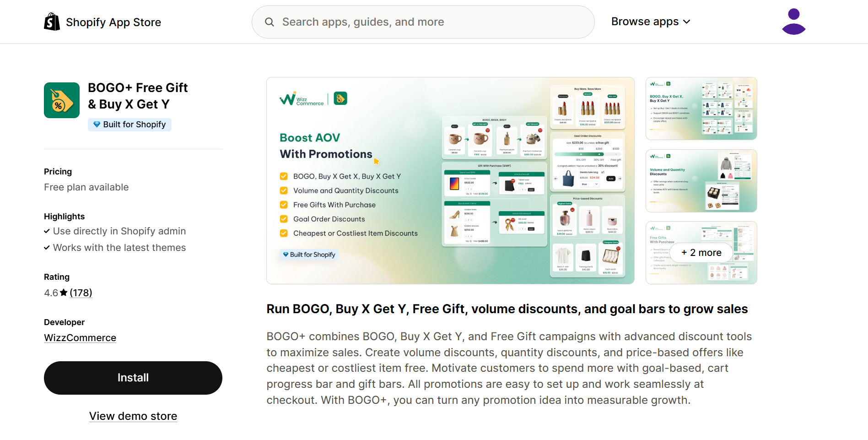The image size is (868, 440).
Task: Click the Works with latest themes checkmark
Action: [x=47, y=247]
